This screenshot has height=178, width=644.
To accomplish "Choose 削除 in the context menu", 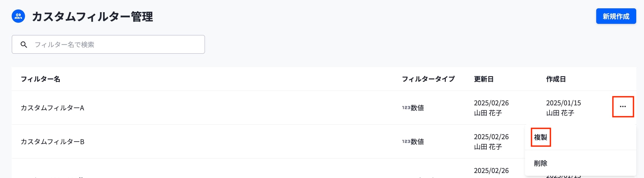I will pyautogui.click(x=540, y=163).
